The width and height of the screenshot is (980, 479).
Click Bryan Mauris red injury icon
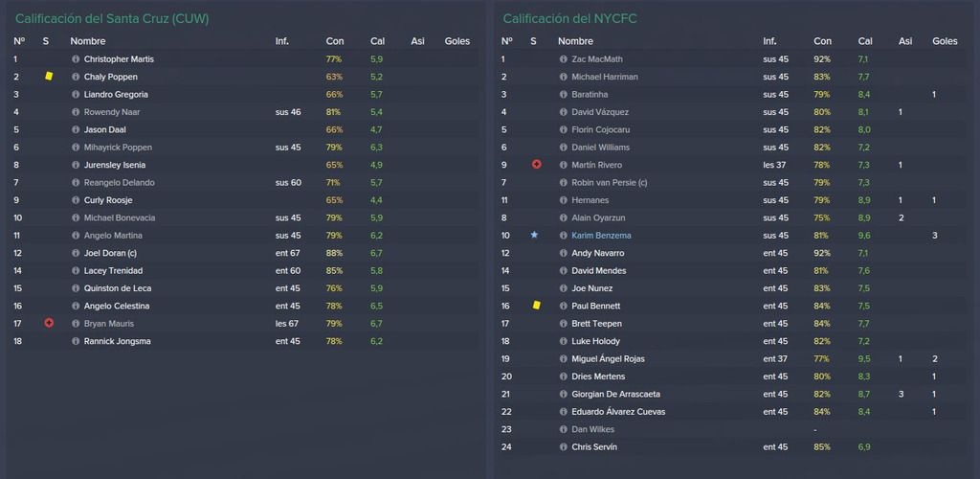49,323
